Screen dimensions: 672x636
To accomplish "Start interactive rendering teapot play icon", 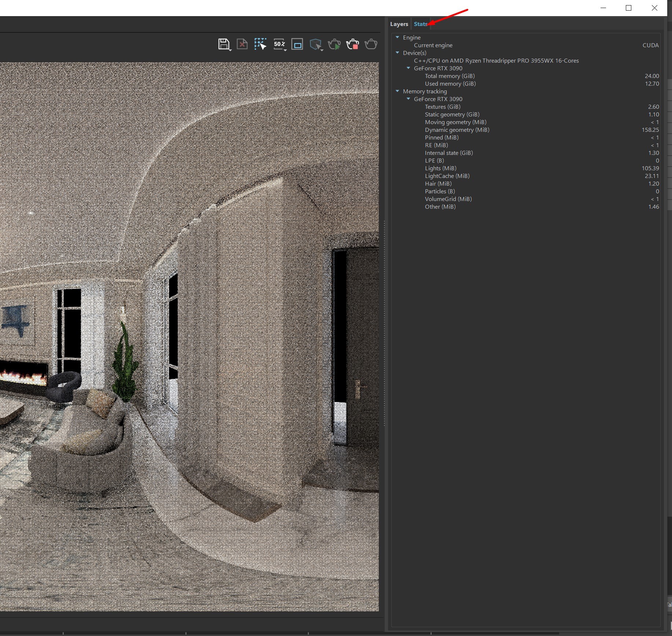I will pos(334,44).
